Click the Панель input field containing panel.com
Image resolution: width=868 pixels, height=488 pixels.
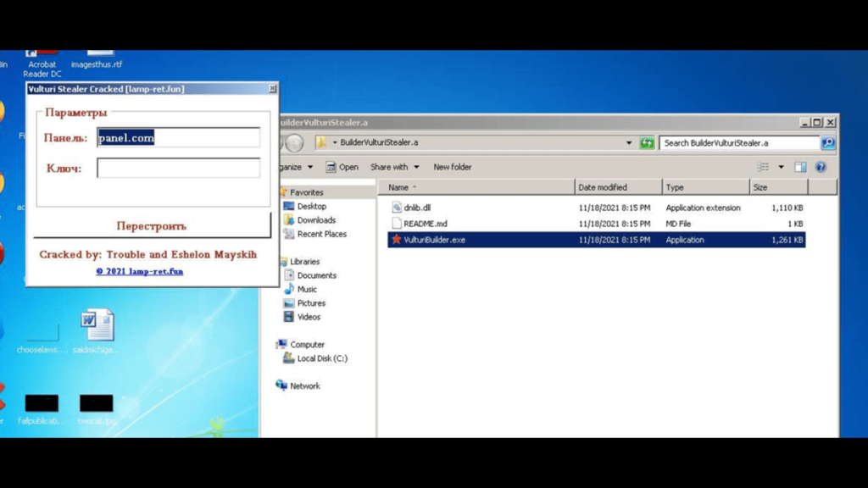click(x=178, y=138)
